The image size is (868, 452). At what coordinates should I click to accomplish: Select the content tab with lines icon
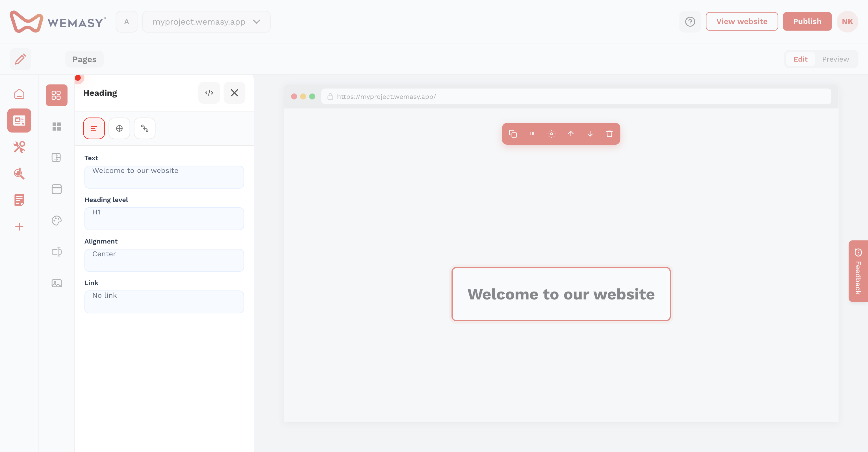(94, 128)
